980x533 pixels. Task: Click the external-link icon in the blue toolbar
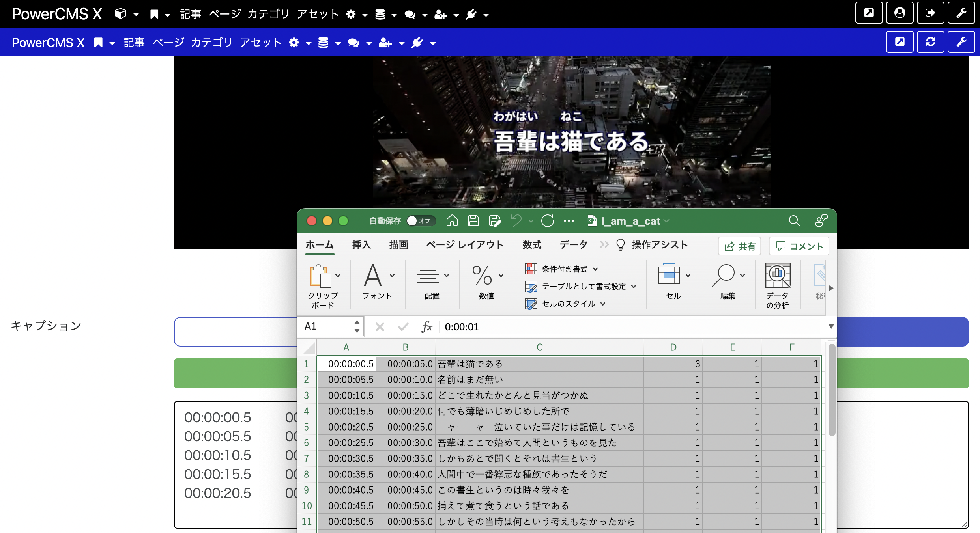(x=900, y=42)
